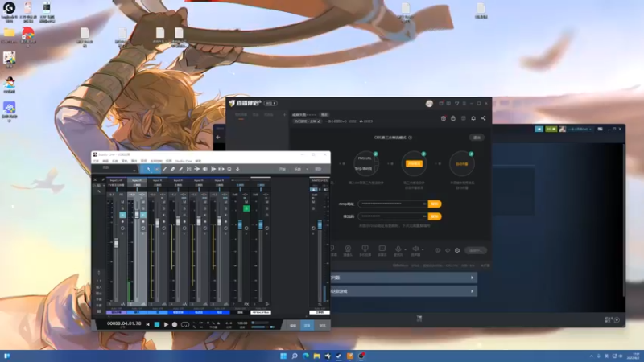The height and width of the screenshot is (362, 644).
Task: Click the Stop button in transport bar
Action: (157, 324)
